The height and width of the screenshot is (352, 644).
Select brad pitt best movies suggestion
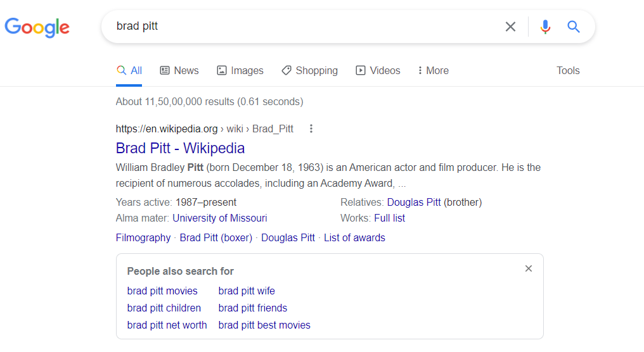click(264, 325)
